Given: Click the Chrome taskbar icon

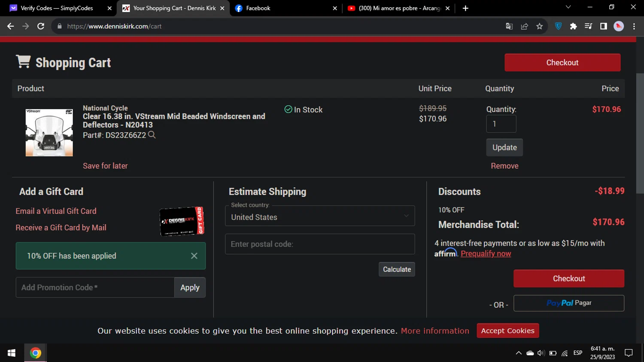Looking at the screenshot, I should (x=36, y=353).
